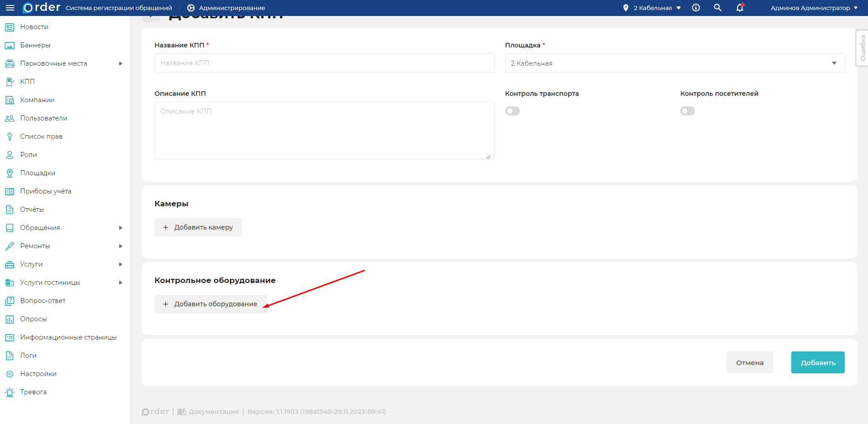Go to the Компании section
The image size is (868, 424).
(x=37, y=100)
